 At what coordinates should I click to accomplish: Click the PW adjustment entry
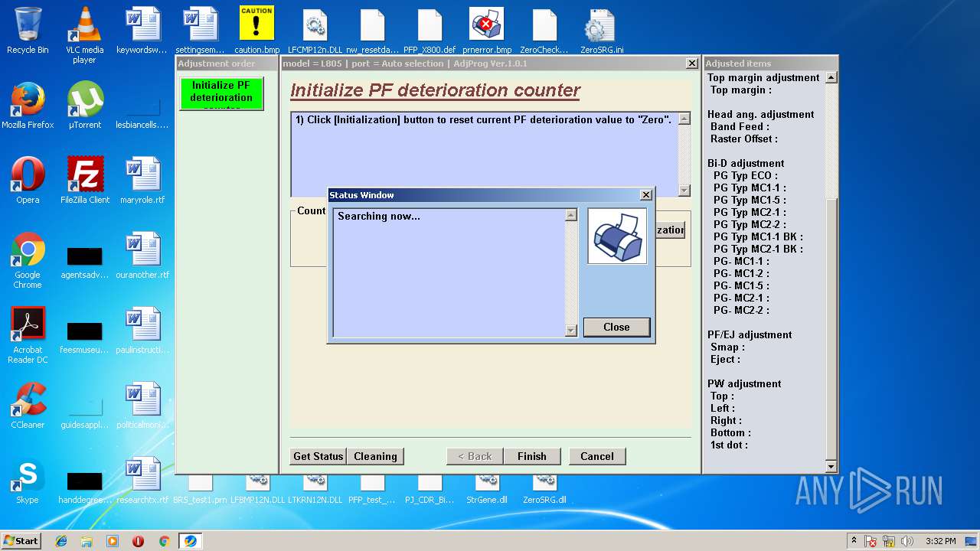[744, 383]
